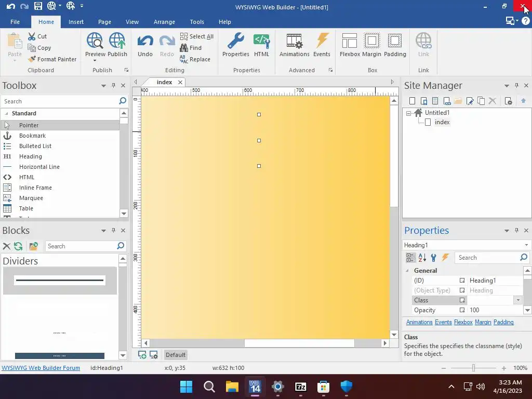Click Select All in Editing group
The width and height of the screenshot is (532, 399).
pos(197,36)
